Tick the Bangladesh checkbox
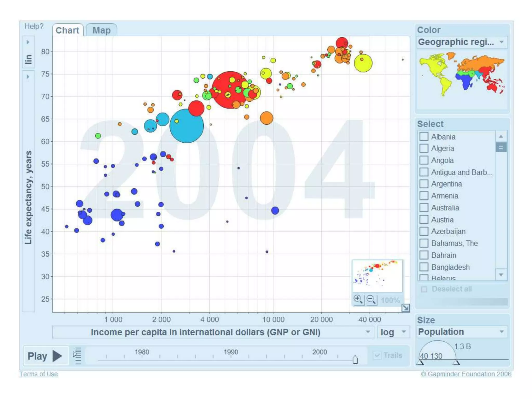The height and width of the screenshot is (399, 532). click(x=424, y=267)
